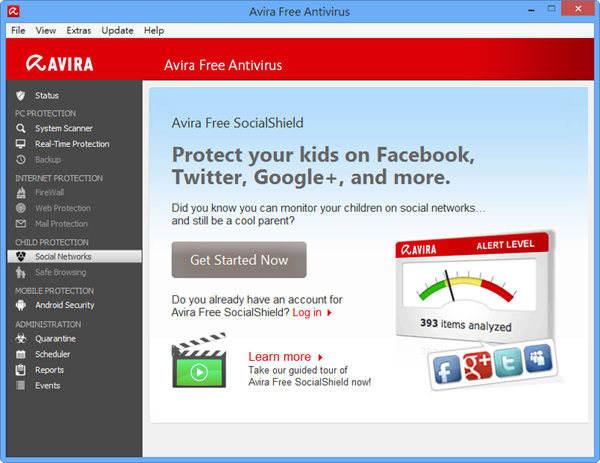Click the Quarantine biohazard icon
Image resolution: width=600 pixels, height=463 pixels.
click(x=21, y=339)
